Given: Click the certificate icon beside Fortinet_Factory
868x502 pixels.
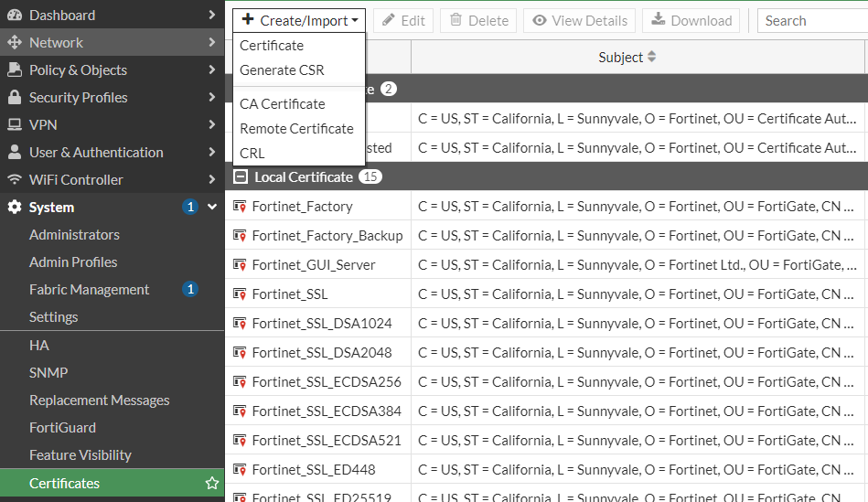Looking at the screenshot, I should click(x=240, y=207).
